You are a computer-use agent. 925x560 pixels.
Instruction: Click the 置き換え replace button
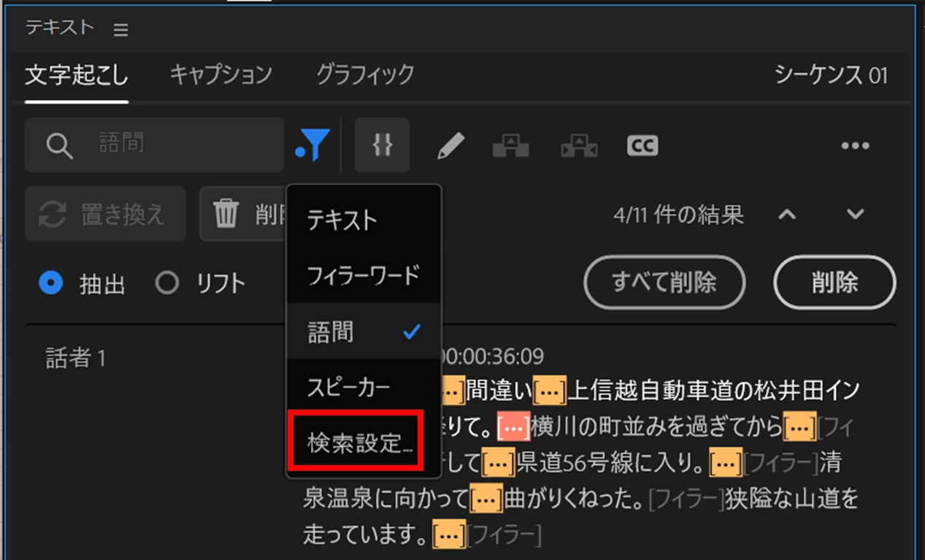105,214
